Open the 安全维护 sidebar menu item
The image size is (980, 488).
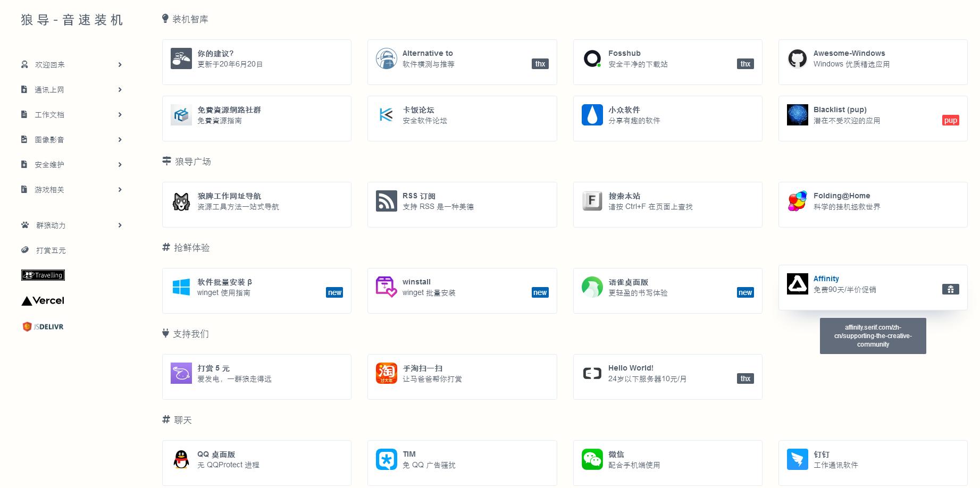(x=49, y=165)
